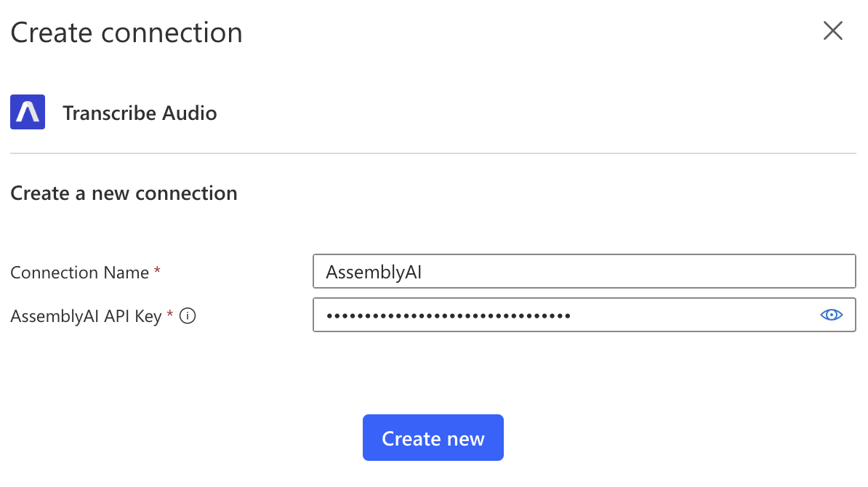Click the Create connection heading
The width and height of the screenshot is (868, 487).
(x=126, y=32)
